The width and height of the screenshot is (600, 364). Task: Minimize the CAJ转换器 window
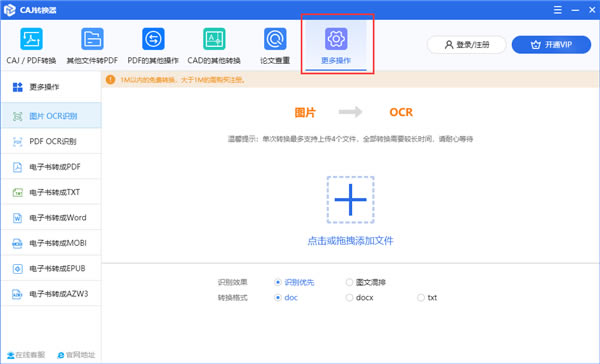coord(575,10)
